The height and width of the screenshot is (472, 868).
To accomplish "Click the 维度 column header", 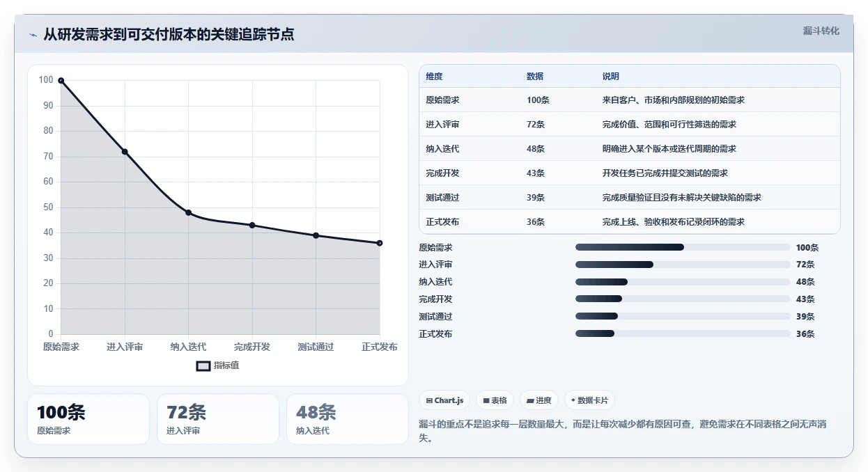I will 434,77.
